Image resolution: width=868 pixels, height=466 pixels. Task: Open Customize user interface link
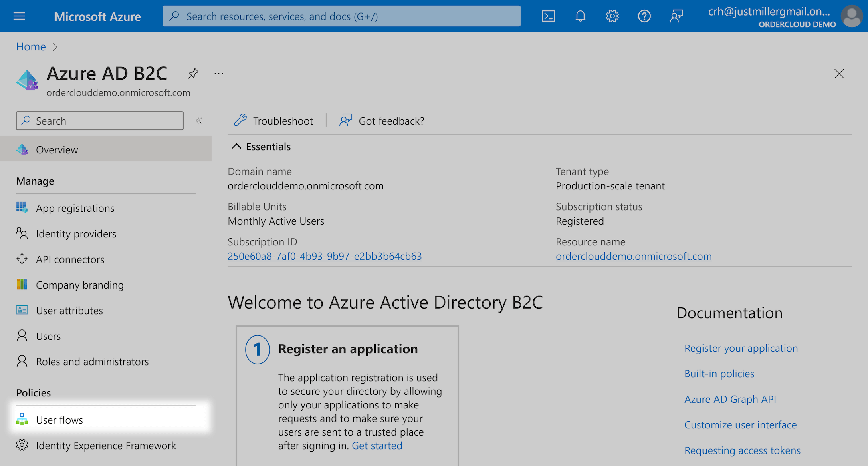coord(740,424)
